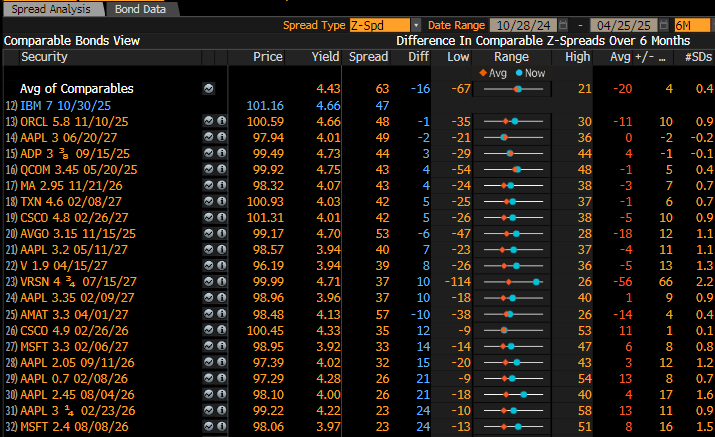The height and width of the screenshot is (437, 715).
Task: Sort by the Yield column header
Action: click(x=325, y=57)
